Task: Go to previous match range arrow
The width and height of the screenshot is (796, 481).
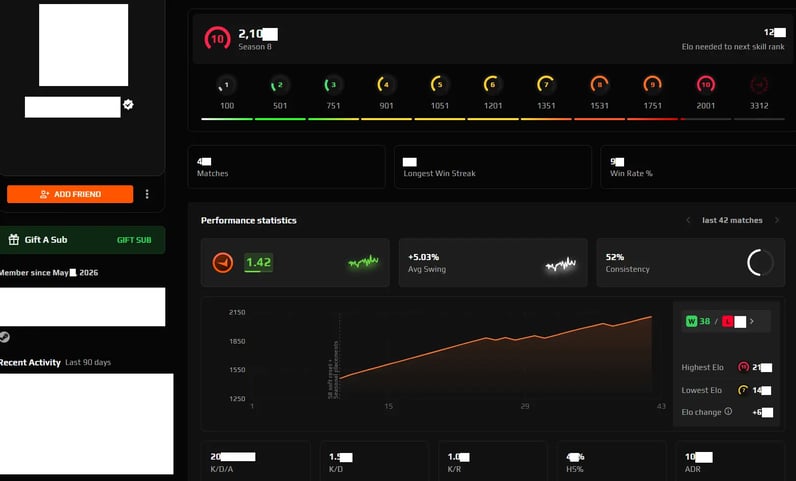Action: coord(688,220)
